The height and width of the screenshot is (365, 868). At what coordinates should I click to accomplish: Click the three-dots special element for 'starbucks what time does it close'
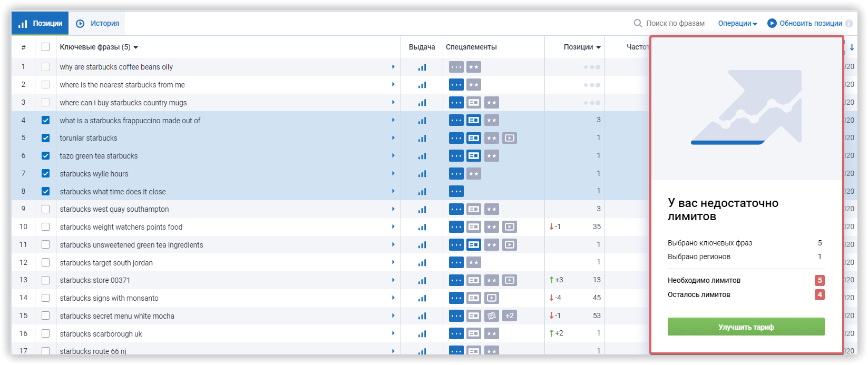coord(456,191)
